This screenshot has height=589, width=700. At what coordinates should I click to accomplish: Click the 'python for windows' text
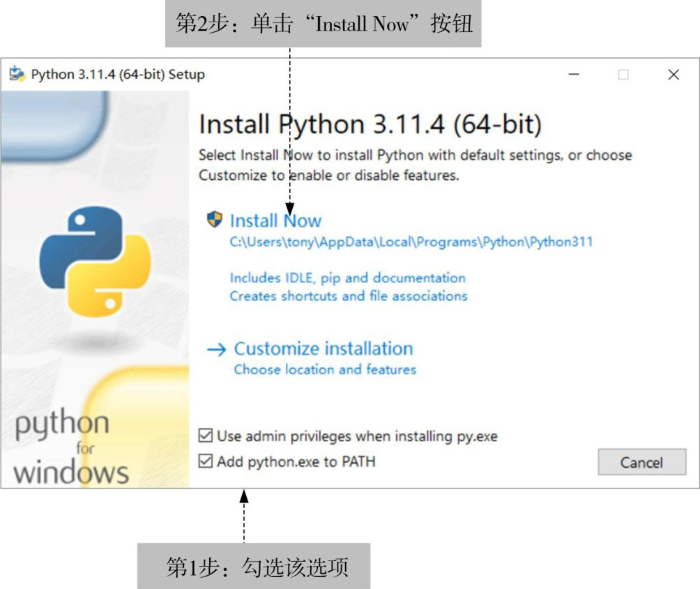(71, 447)
